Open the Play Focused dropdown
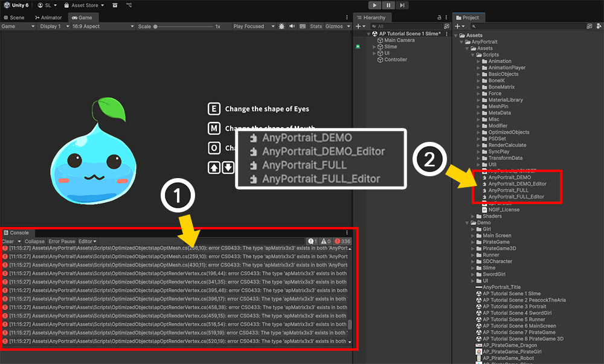The image size is (604, 364). point(251,27)
